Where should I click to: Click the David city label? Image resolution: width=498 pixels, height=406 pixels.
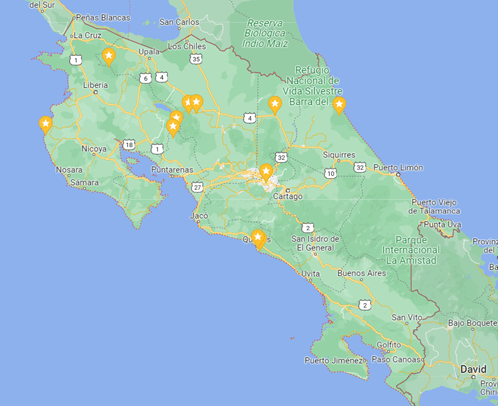click(473, 369)
